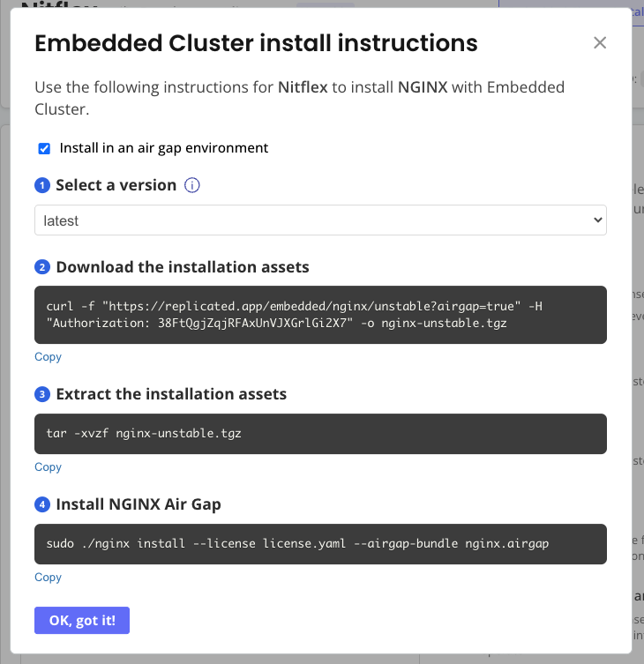Close the Embedded Cluster install dialog

click(x=600, y=43)
